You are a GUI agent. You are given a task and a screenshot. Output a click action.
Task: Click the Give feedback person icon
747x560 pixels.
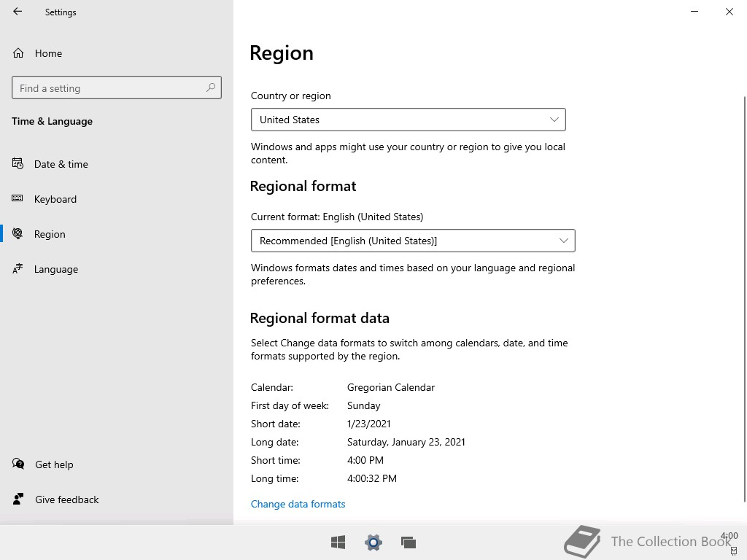(x=18, y=499)
